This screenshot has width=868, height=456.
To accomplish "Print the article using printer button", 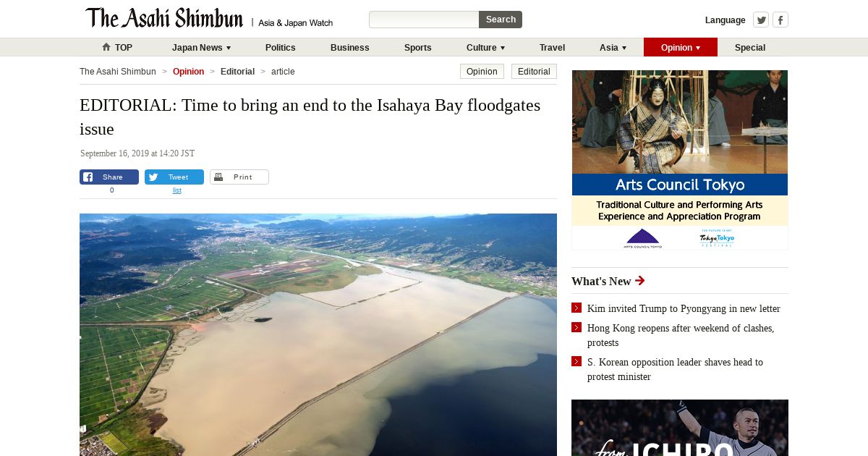I will point(239,177).
